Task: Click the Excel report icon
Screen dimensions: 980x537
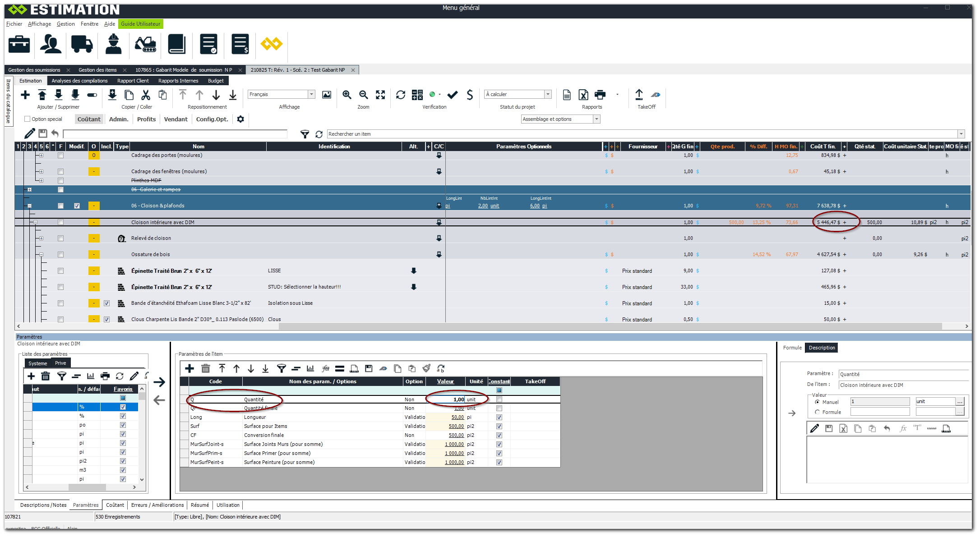Action: [583, 95]
